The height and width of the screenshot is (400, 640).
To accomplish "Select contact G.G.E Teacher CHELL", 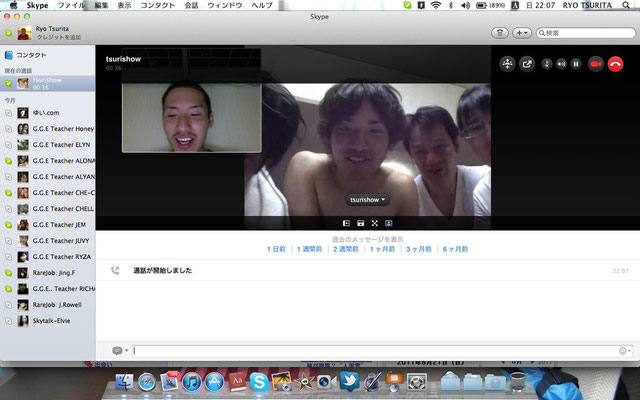I will click(47, 209).
